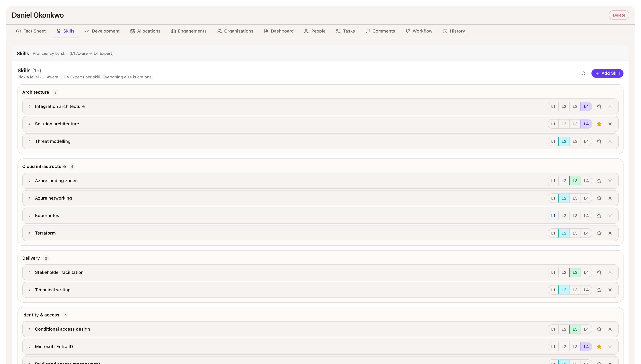Viewport: 641px width, 364px height.
Task: Unstar the Microsoft Entra ID skill
Action: pos(599,347)
